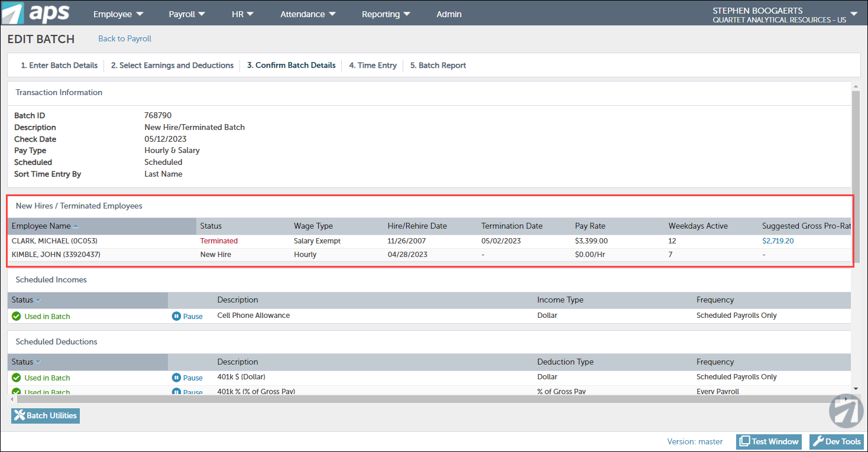The height and width of the screenshot is (452, 868).
Task: Click the horizontal scrollbar at the bottom
Action: click(x=414, y=399)
